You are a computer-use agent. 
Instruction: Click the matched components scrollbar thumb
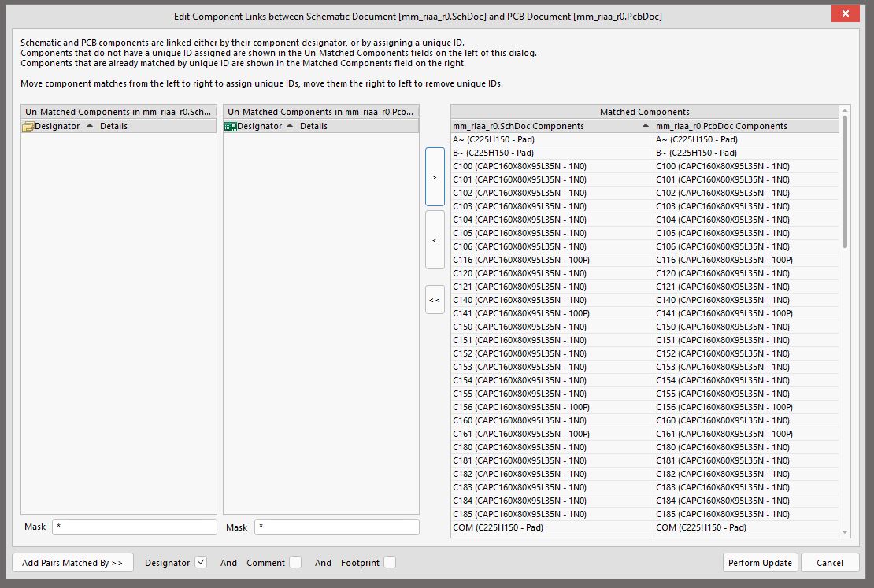(x=844, y=181)
